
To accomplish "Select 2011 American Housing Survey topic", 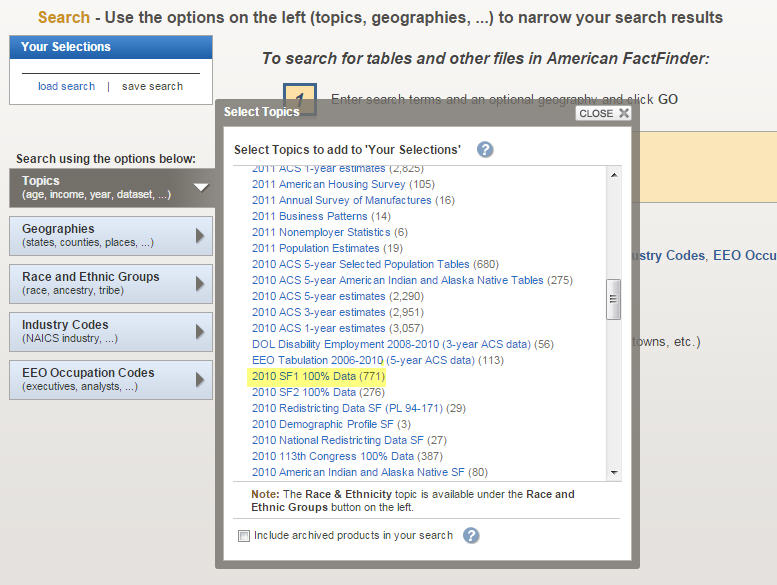I will tap(329, 184).
